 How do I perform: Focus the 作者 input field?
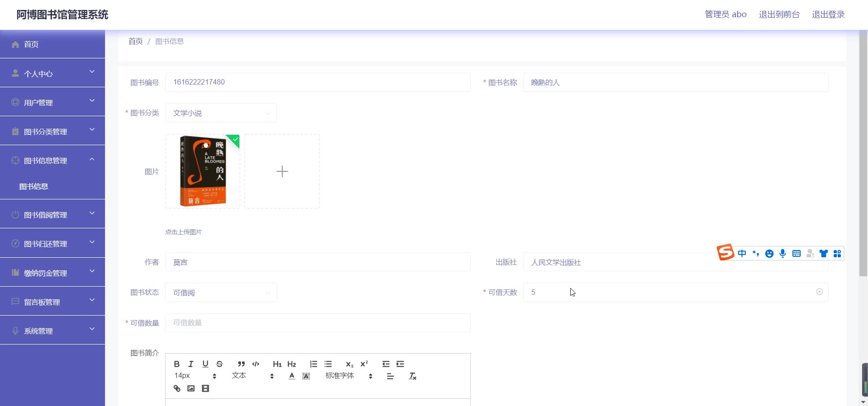coord(318,262)
